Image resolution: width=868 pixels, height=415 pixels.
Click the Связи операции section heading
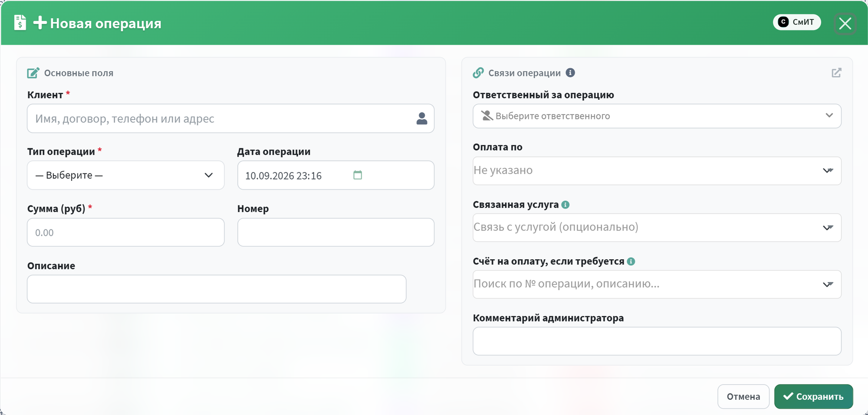pyautogui.click(x=524, y=73)
